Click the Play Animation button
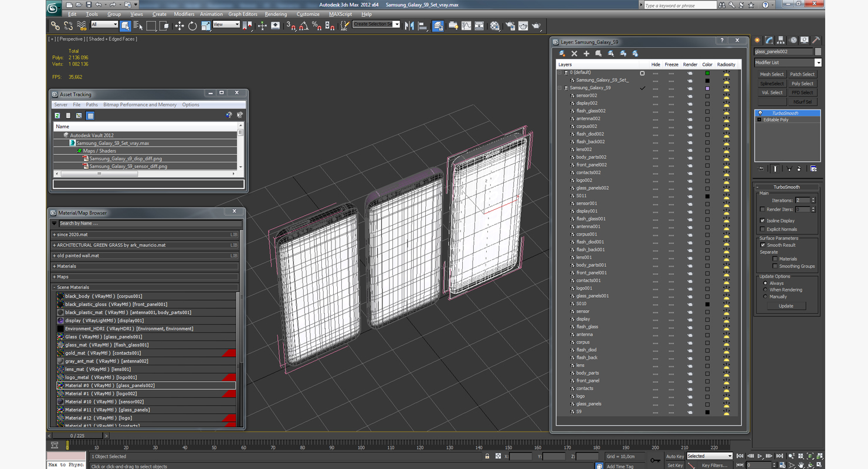868x469 pixels. coord(760,456)
